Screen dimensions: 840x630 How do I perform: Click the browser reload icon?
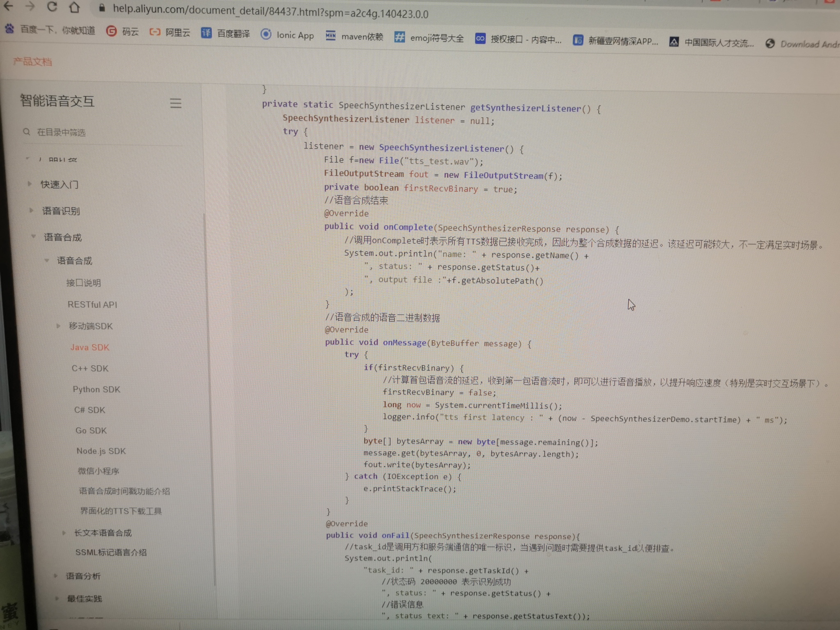52,6
